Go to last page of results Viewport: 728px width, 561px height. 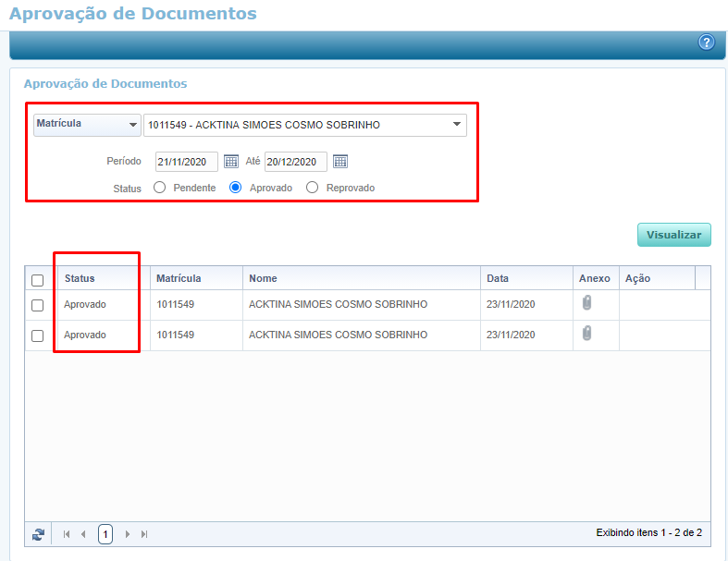pyautogui.click(x=144, y=533)
